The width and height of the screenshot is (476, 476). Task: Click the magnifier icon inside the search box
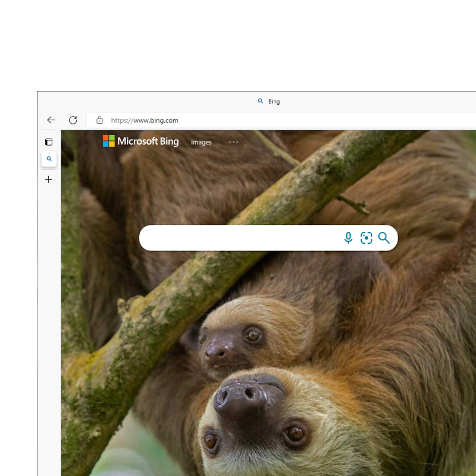(384, 237)
